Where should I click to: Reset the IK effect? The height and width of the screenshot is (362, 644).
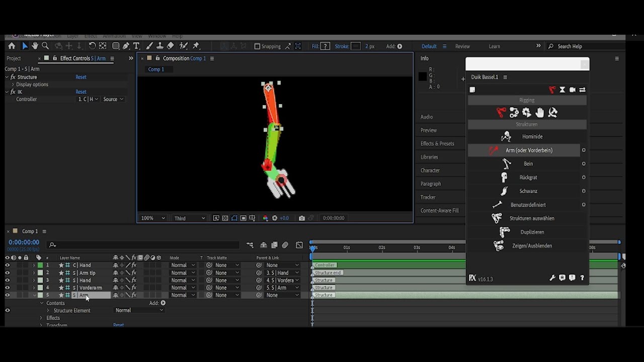coord(81,92)
